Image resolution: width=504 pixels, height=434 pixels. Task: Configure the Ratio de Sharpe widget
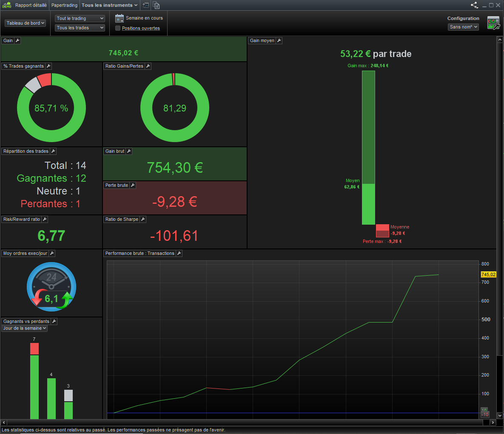[x=143, y=219]
